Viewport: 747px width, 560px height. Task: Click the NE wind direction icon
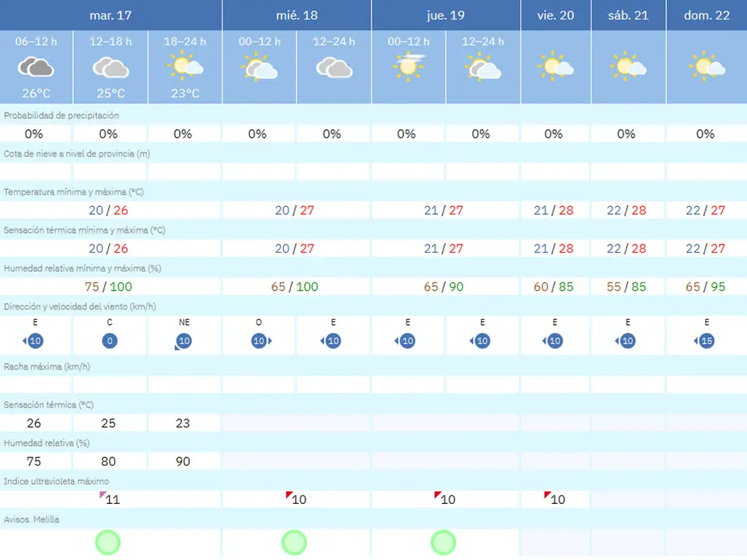[184, 342]
